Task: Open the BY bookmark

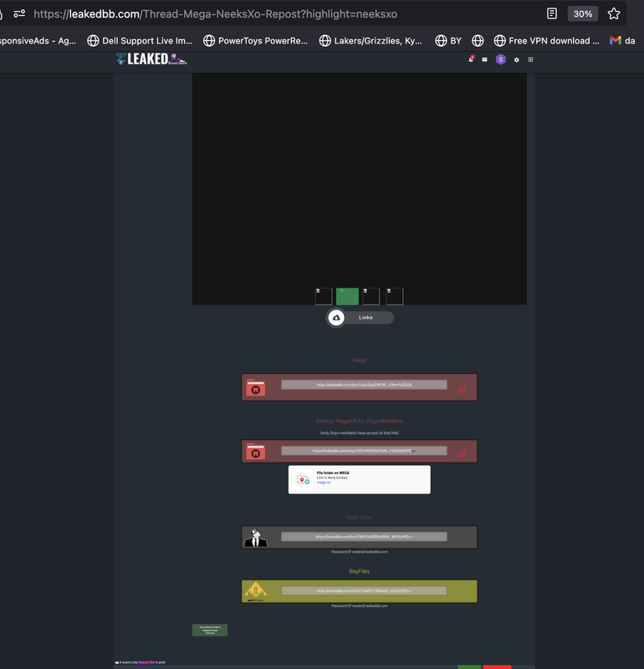Action: (448, 41)
